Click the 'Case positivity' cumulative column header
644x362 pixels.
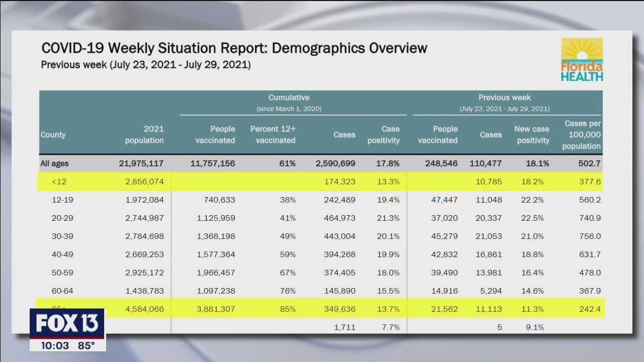383,135
